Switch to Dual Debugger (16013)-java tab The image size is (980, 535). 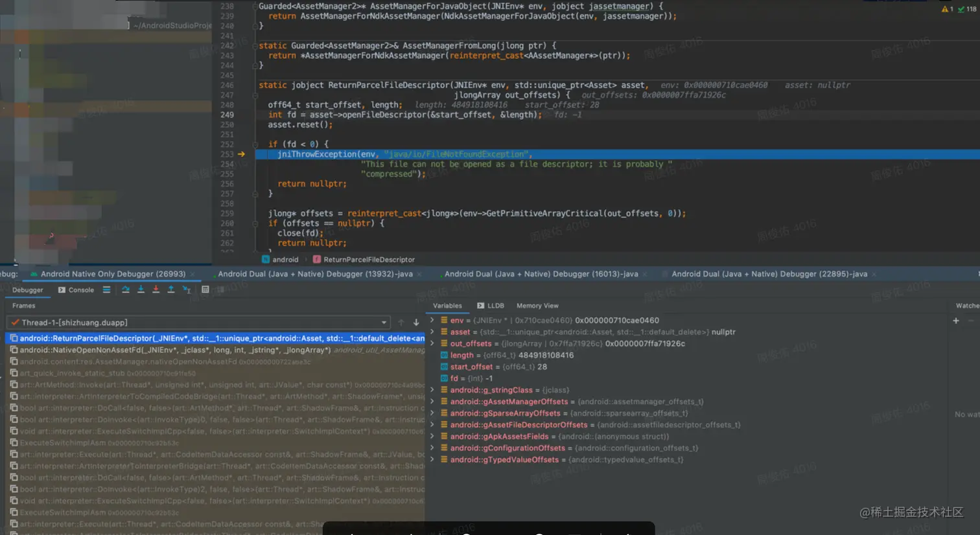click(541, 275)
